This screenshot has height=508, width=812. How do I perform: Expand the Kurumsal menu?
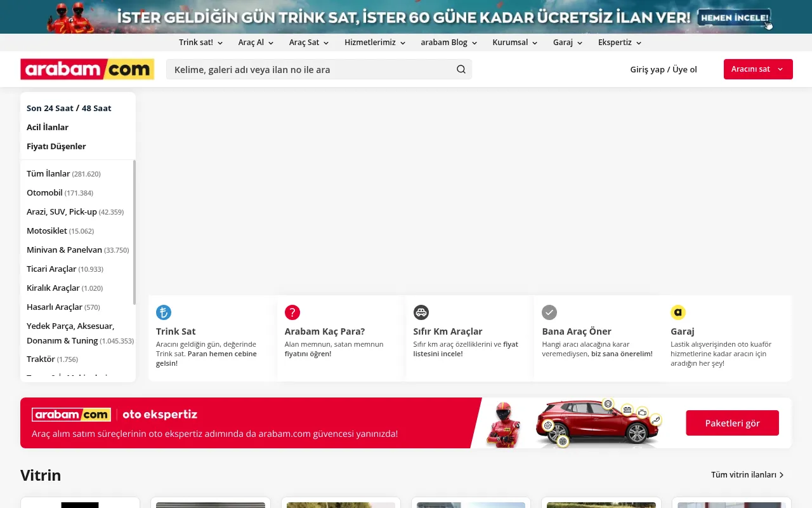[x=515, y=43]
